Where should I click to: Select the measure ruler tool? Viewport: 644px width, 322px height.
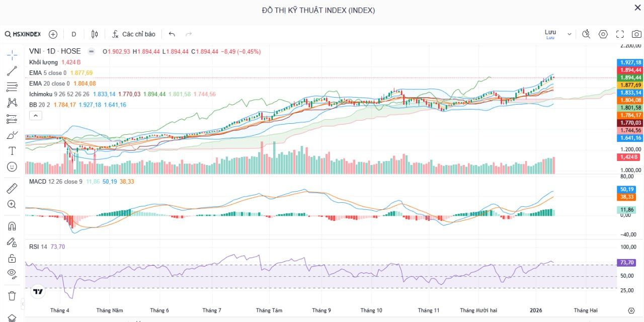12,188
